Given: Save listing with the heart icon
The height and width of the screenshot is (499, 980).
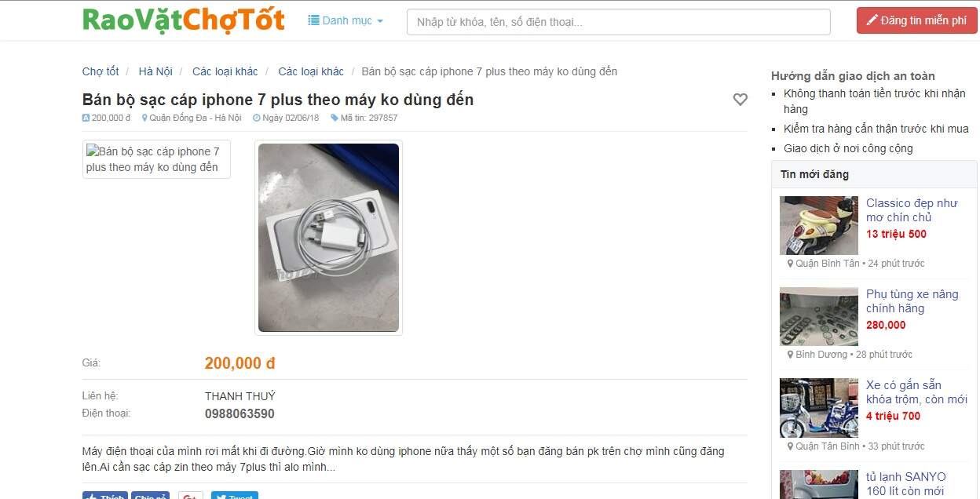Looking at the screenshot, I should tap(740, 100).
